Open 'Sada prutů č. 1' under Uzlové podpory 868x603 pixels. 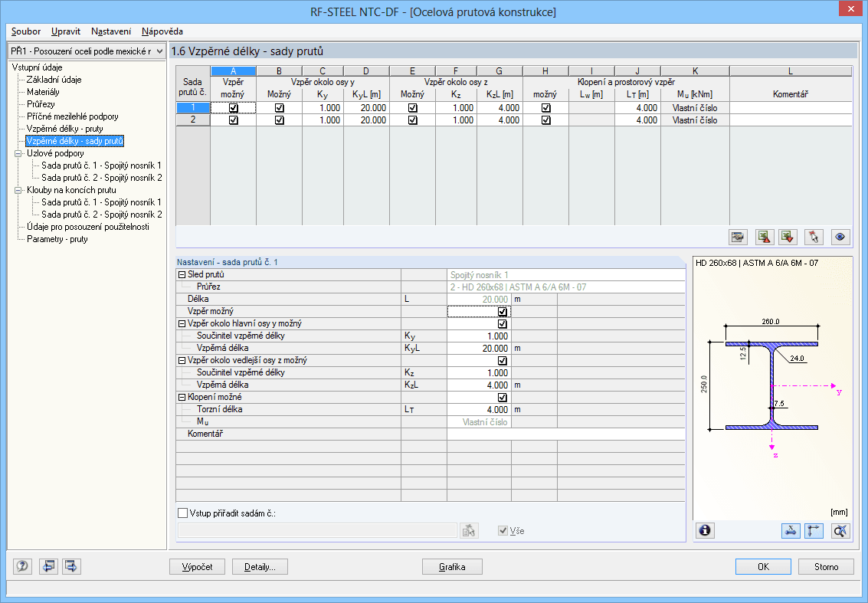point(102,165)
